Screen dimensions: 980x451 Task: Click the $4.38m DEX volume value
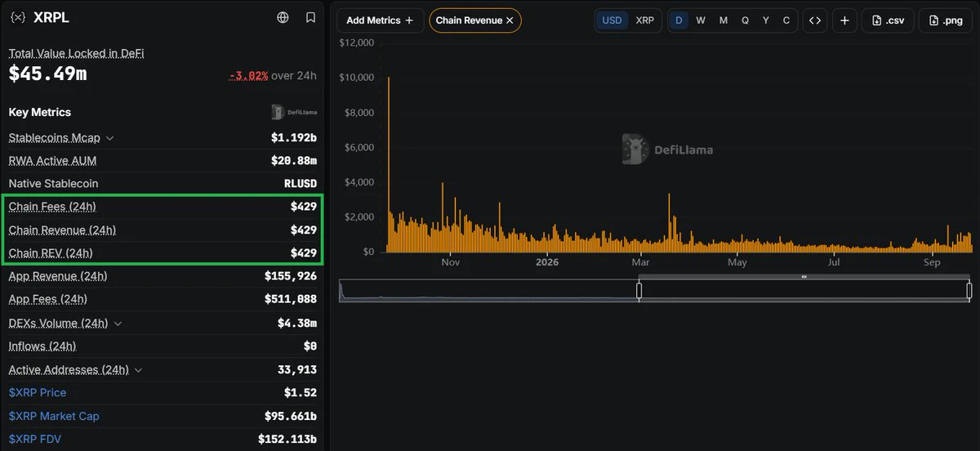click(x=297, y=324)
